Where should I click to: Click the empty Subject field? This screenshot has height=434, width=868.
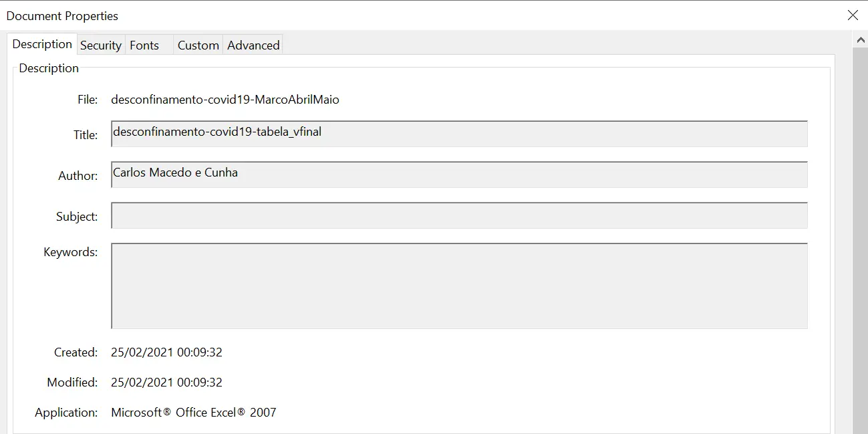point(459,215)
